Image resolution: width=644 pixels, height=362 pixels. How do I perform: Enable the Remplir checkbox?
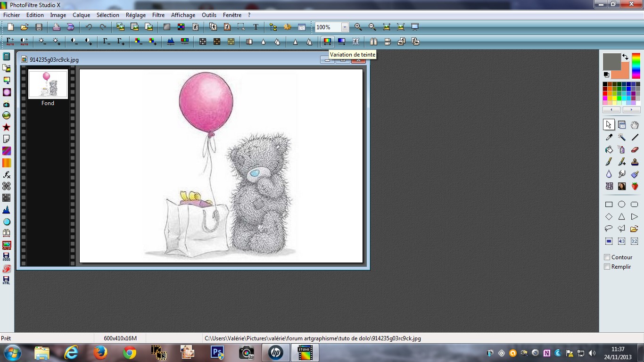tap(607, 267)
